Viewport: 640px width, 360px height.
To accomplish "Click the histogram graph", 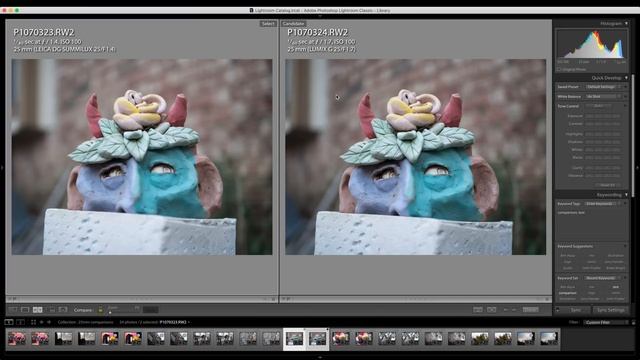I will point(591,44).
